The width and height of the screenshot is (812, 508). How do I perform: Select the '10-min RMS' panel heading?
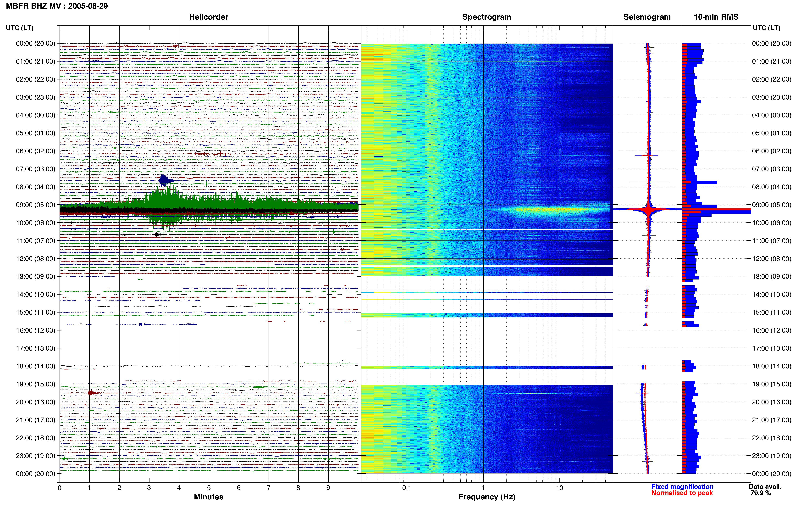point(716,17)
